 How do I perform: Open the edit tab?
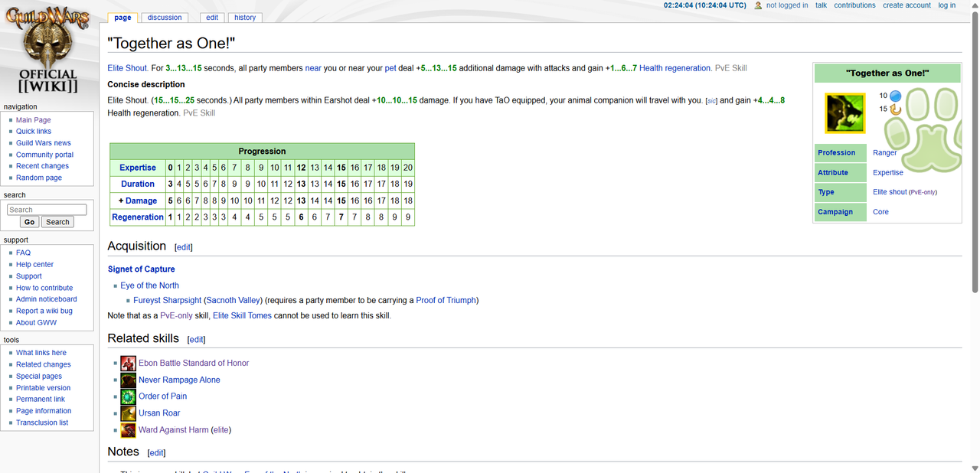coord(212,18)
